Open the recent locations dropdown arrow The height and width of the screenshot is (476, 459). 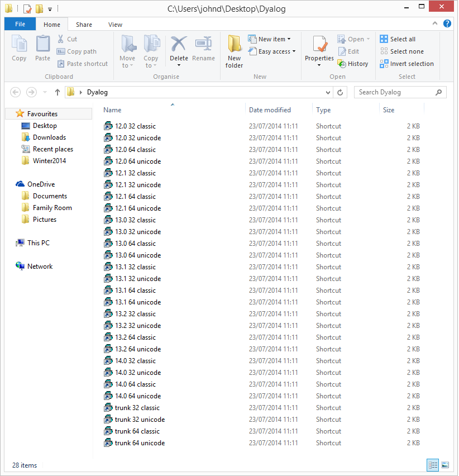point(45,92)
